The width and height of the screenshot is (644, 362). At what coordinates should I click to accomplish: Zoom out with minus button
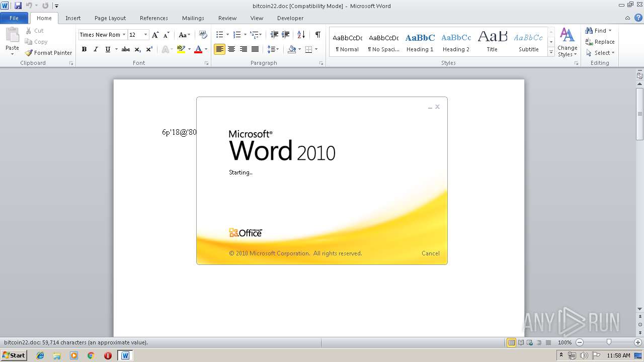[x=580, y=342]
